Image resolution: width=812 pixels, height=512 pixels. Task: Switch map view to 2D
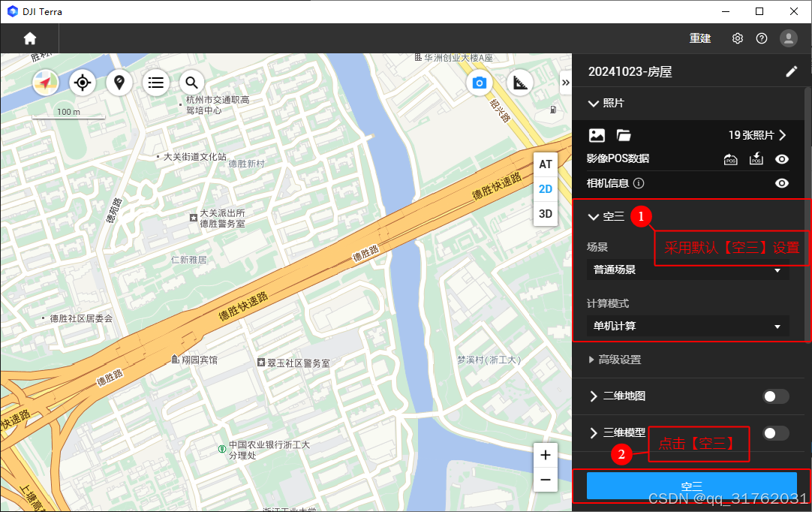546,189
